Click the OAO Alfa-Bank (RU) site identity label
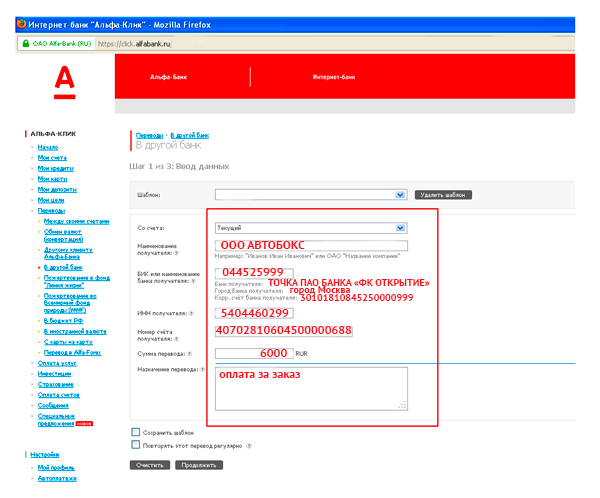 62,44
